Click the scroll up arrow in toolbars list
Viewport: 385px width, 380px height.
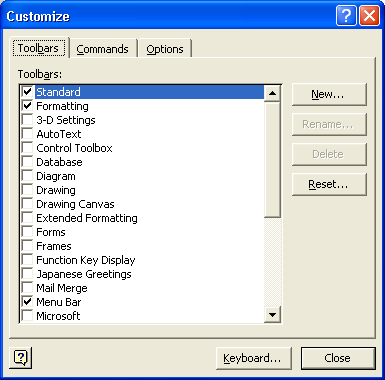tap(272, 93)
